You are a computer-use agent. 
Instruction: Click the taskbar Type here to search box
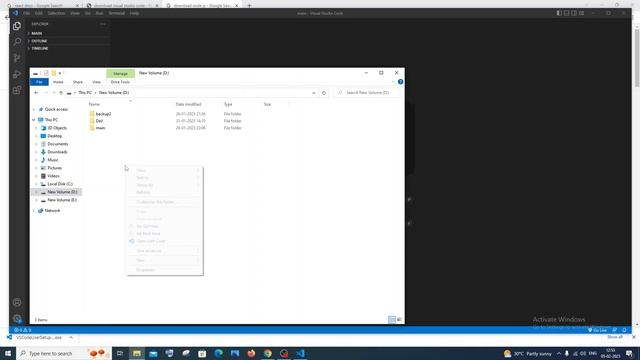[x=64, y=353]
